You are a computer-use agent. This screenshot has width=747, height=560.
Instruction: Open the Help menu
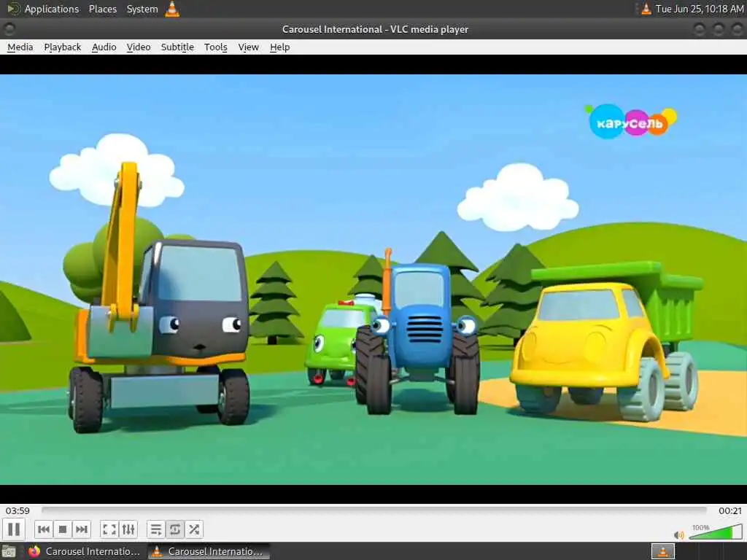[x=279, y=47]
